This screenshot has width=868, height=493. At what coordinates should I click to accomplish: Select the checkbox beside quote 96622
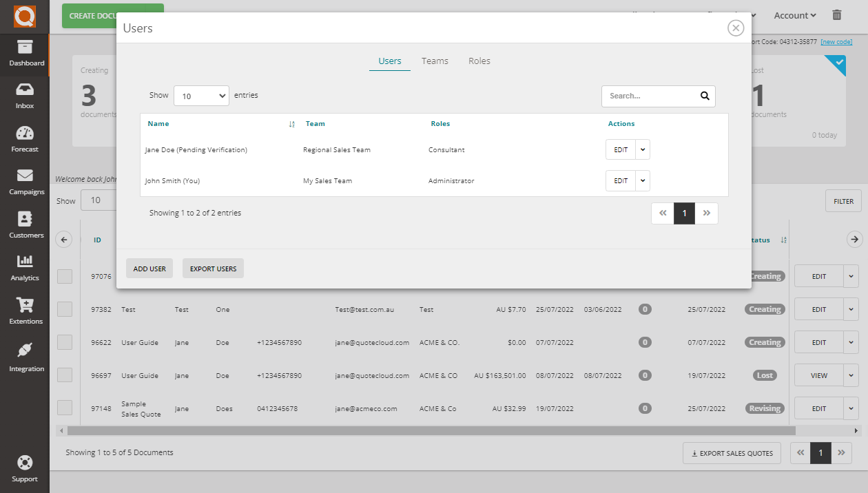[x=65, y=342]
